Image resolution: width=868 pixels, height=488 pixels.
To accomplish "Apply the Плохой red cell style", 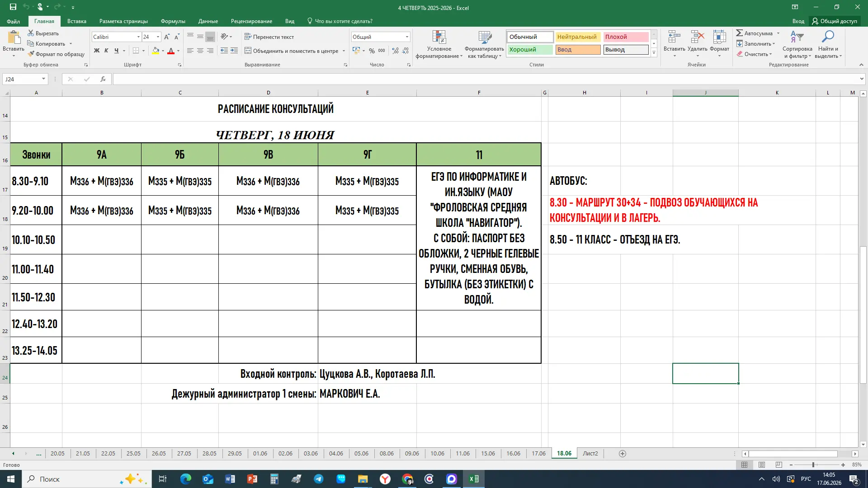I will click(x=626, y=37).
